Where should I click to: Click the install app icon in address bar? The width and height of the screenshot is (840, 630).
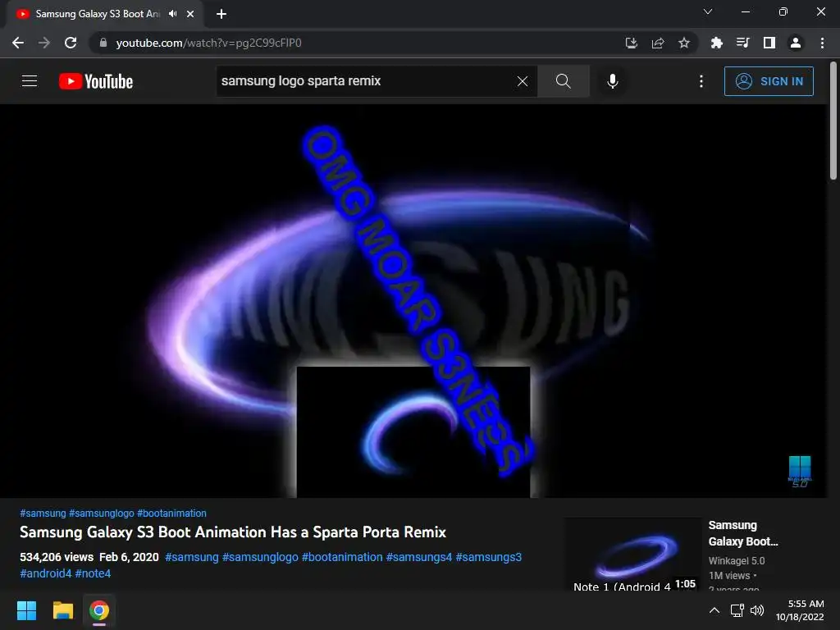(632, 43)
